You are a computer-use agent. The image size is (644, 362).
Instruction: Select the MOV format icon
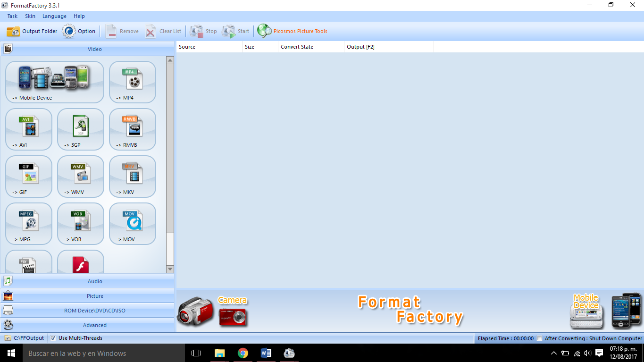point(133,224)
